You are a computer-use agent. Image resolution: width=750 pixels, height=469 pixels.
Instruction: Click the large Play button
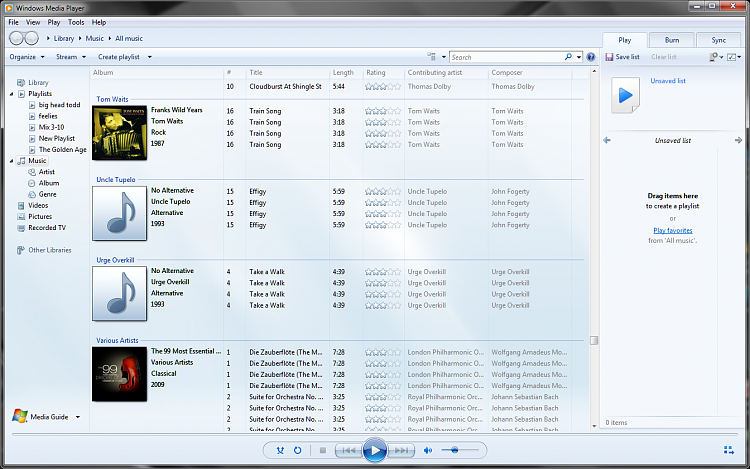click(375, 450)
